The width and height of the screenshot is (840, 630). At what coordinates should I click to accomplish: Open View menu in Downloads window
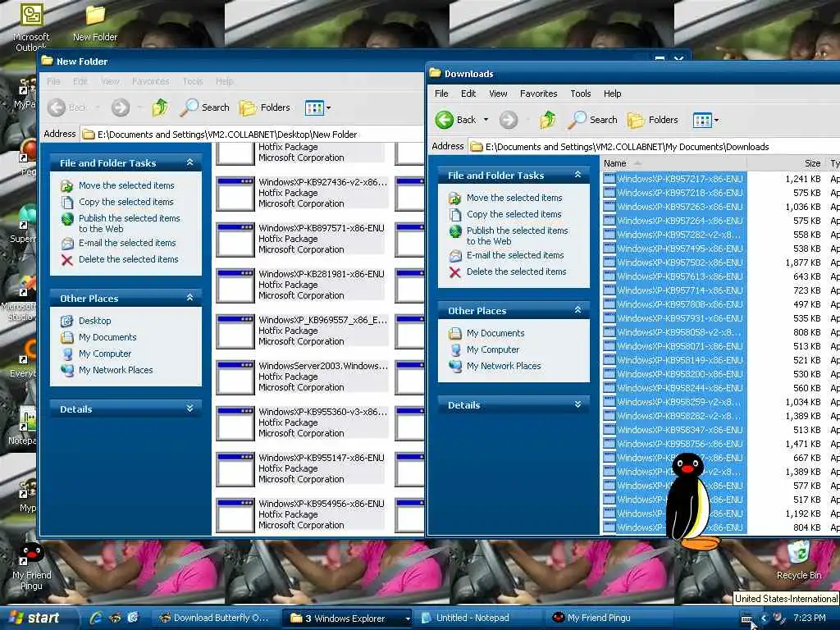point(498,94)
